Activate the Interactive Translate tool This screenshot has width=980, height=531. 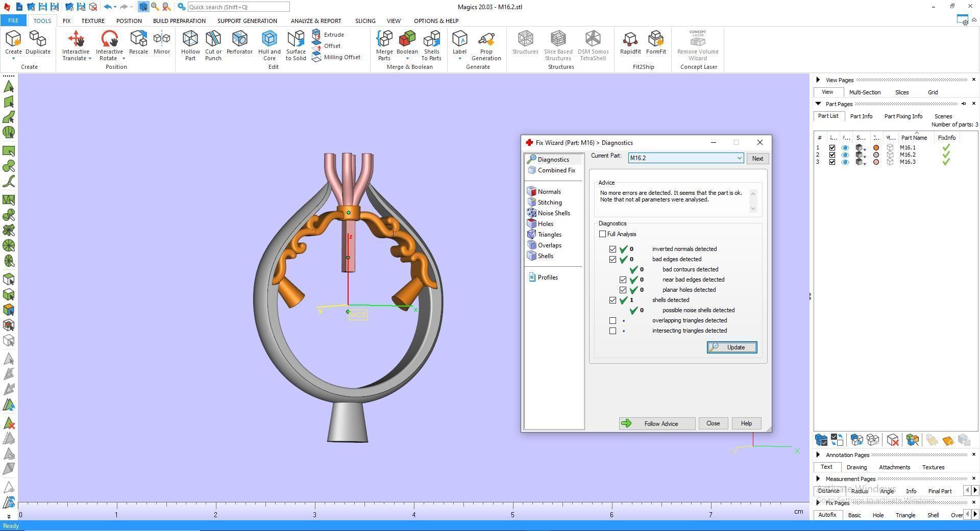point(76,42)
